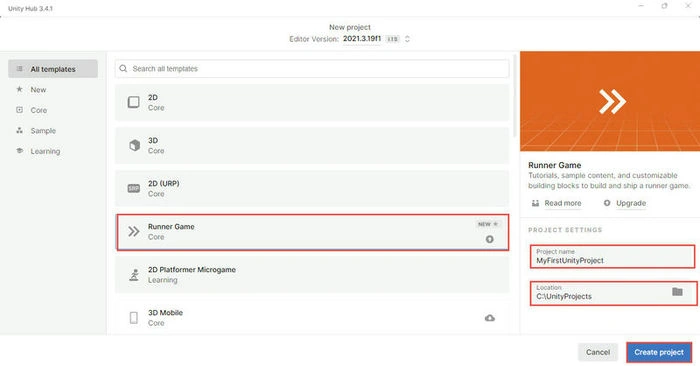Image resolution: width=700 pixels, height=366 pixels.
Task: Click the template list scrollbar
Action: pyautogui.click(x=515, y=96)
